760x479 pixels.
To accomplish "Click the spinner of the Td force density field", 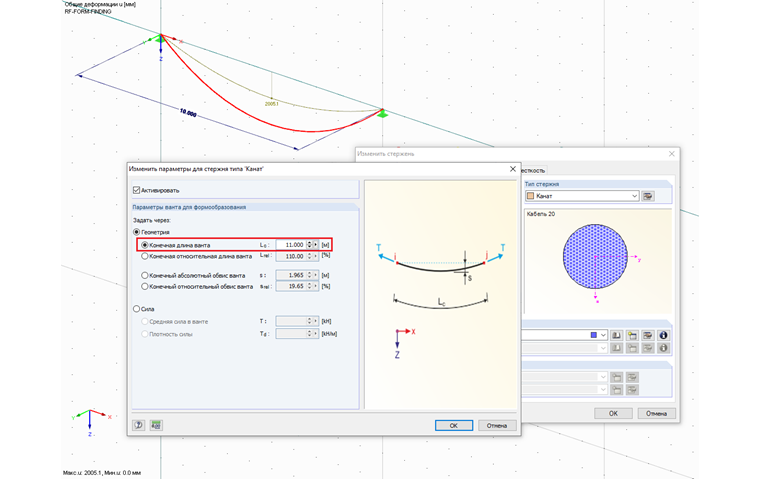I will [310, 334].
